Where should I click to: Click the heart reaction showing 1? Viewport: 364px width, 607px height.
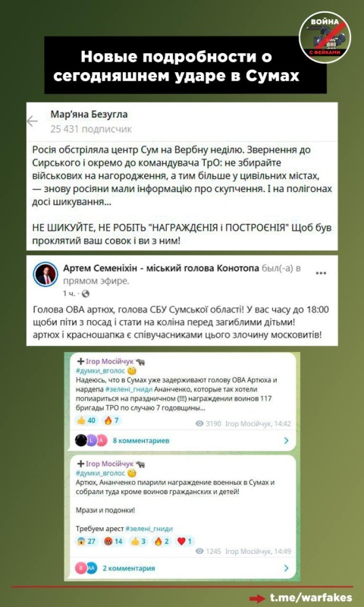coord(185,541)
